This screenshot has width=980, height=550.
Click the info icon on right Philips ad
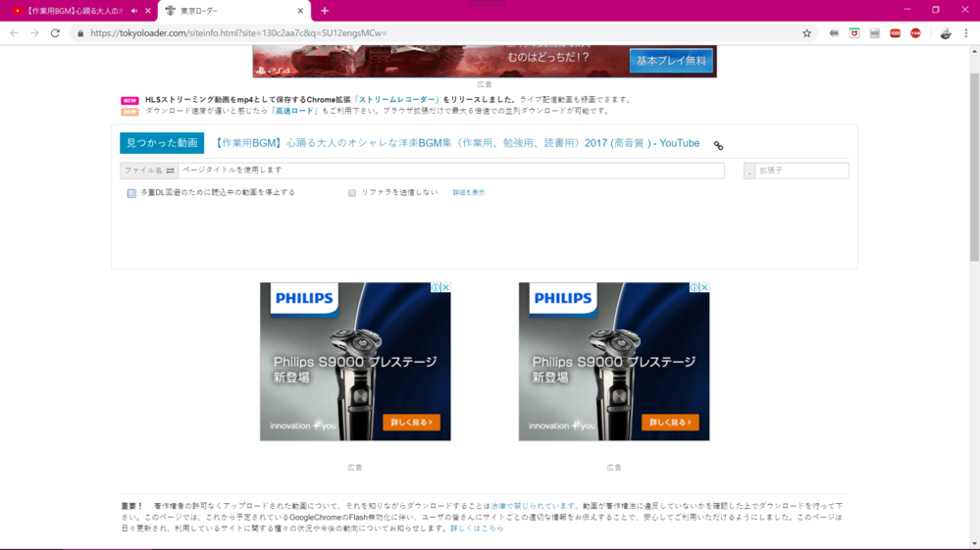(695, 288)
